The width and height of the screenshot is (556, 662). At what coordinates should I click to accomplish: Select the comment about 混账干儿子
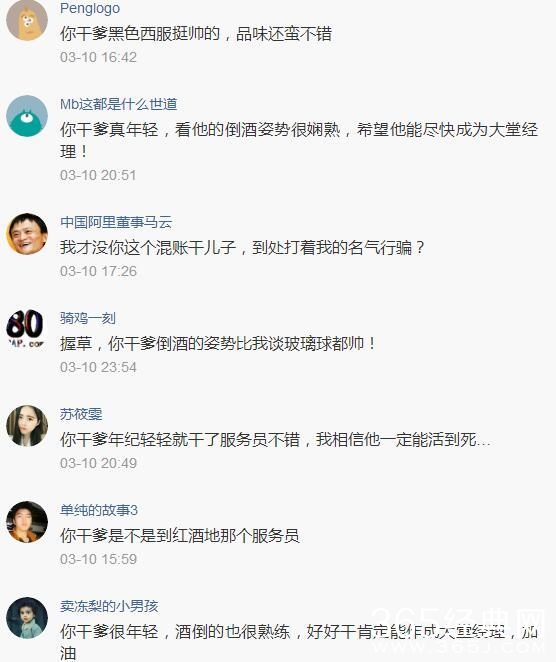242,247
